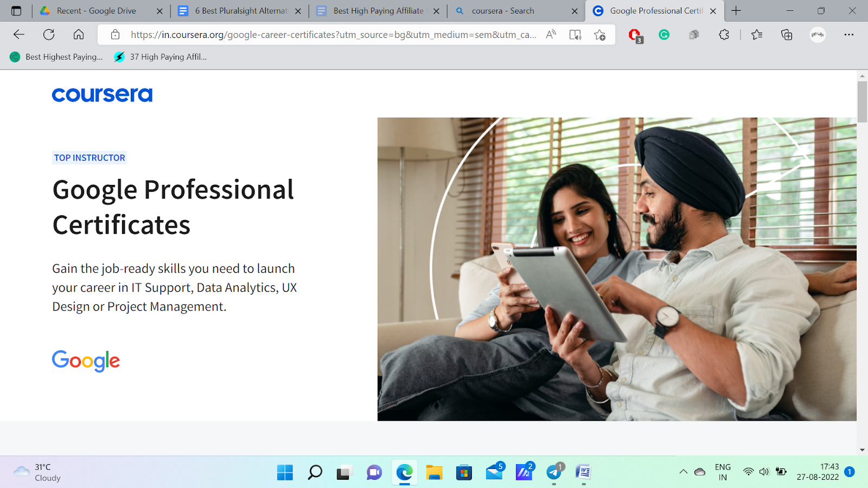Open the notification center badge
868x488 pixels.
(x=850, y=472)
